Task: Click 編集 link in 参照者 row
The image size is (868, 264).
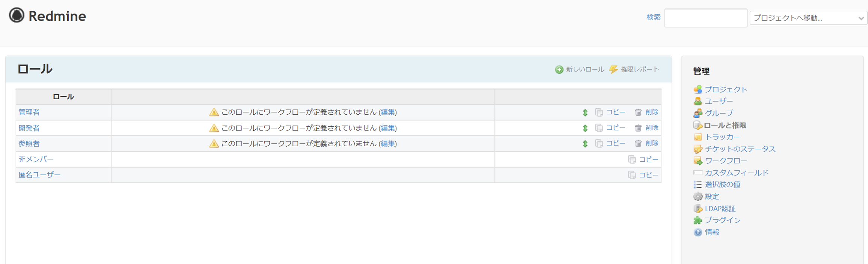Action: click(x=388, y=144)
